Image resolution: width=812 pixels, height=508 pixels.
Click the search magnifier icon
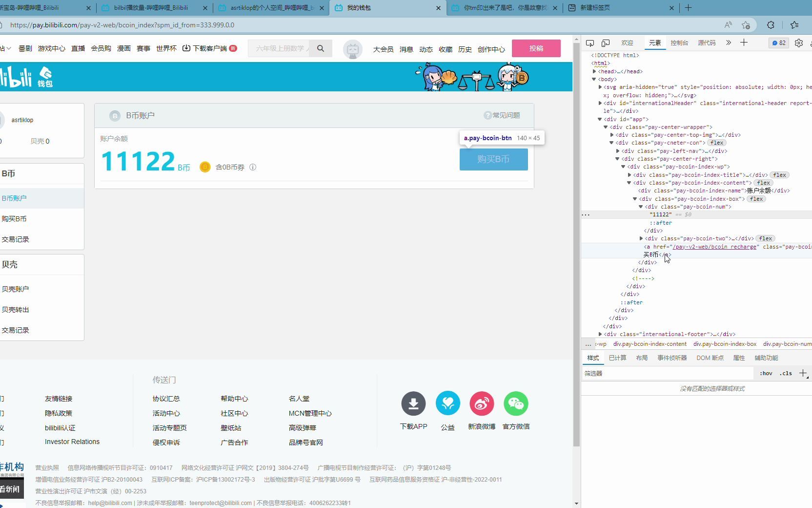pos(321,48)
